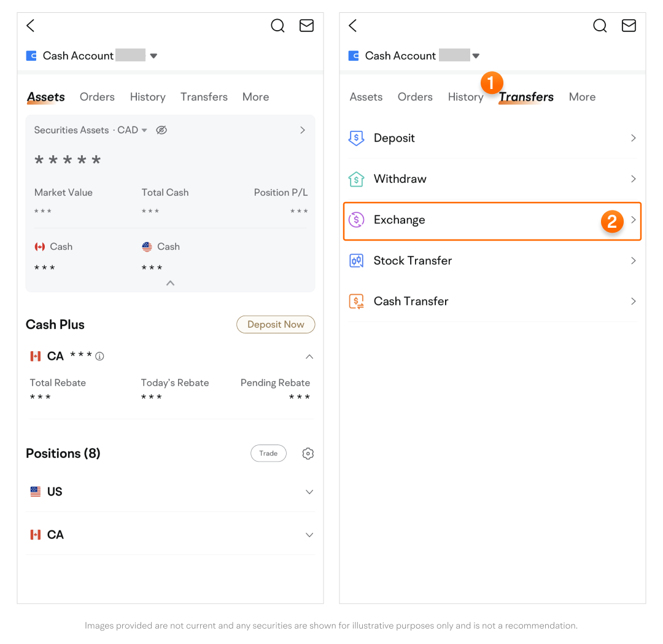The image size is (663, 644).
Task: Open the positions settings gear icon
Action: (x=308, y=454)
